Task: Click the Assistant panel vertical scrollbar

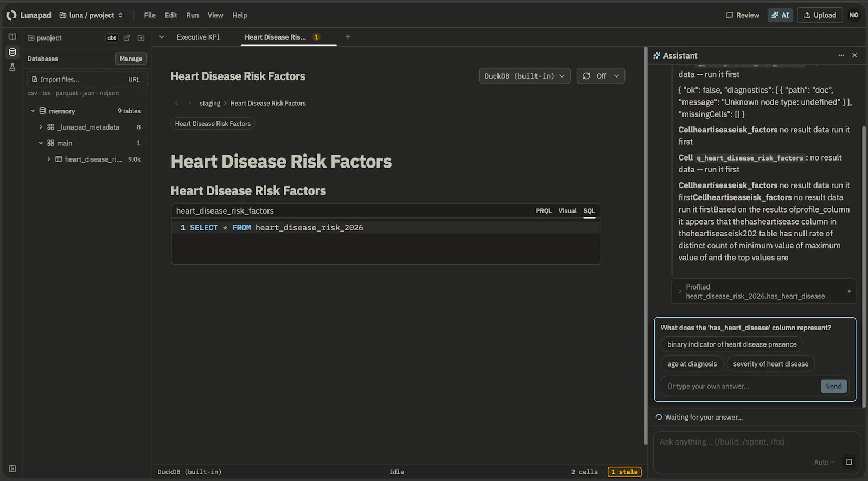Action: coord(864,217)
